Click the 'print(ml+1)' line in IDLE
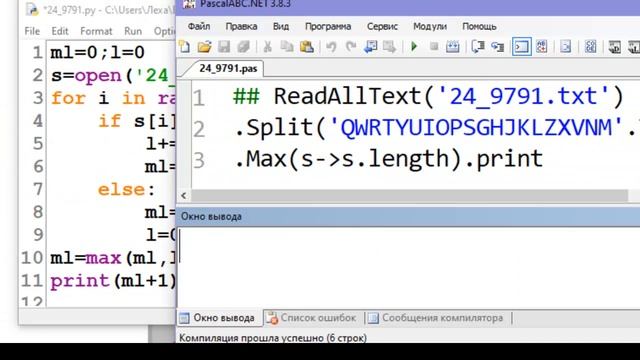 pyautogui.click(x=113, y=281)
